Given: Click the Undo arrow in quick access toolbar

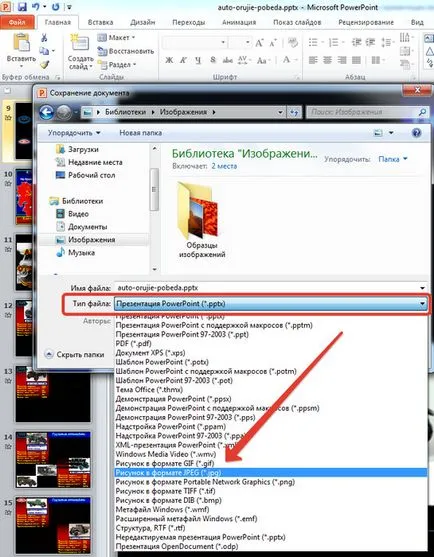Looking at the screenshot, I should pyautogui.click(x=36, y=6).
